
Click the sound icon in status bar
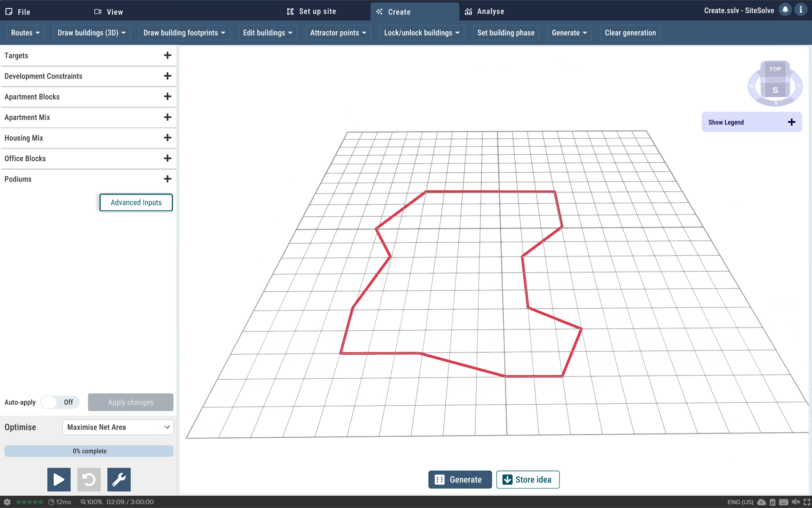pyautogui.click(x=795, y=502)
